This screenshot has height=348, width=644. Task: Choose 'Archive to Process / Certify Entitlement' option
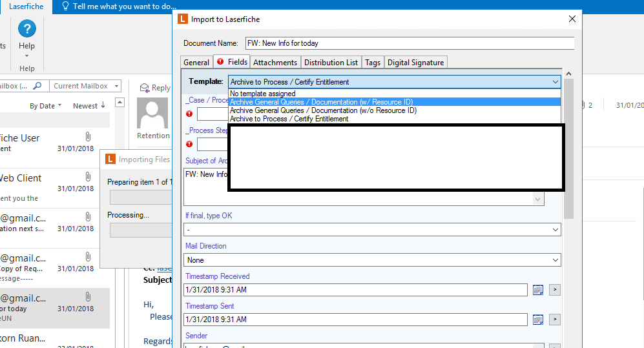tap(395, 119)
